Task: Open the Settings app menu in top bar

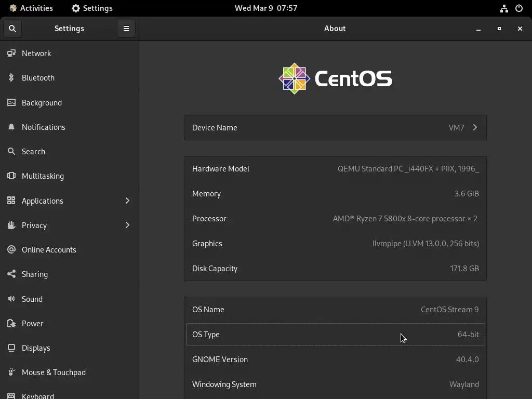Action: 92,8
